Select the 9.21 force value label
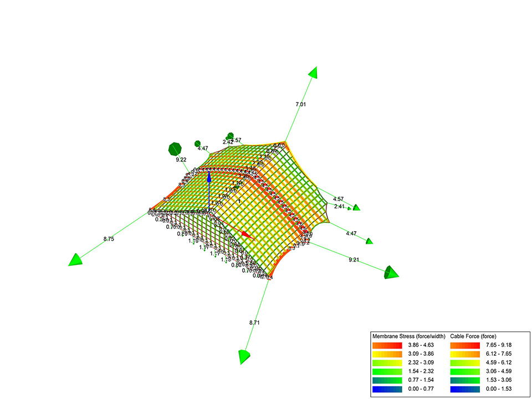532x399 pixels. point(355,259)
